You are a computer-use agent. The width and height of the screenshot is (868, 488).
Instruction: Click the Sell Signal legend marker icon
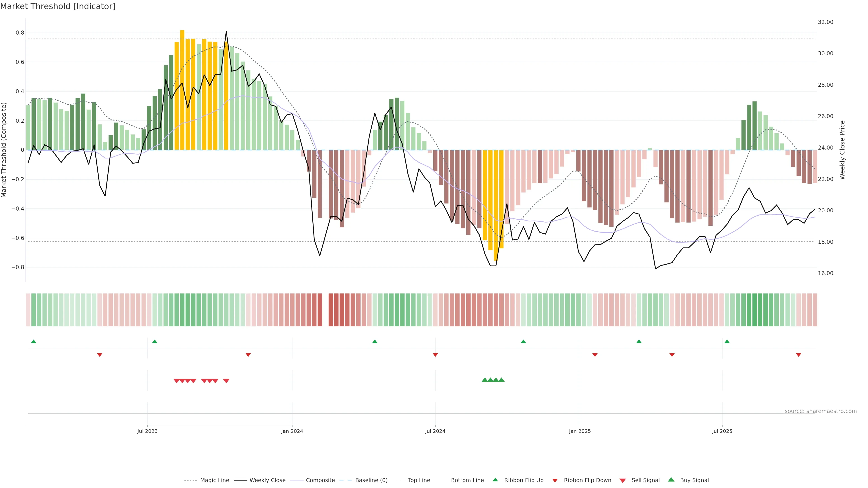click(x=623, y=481)
